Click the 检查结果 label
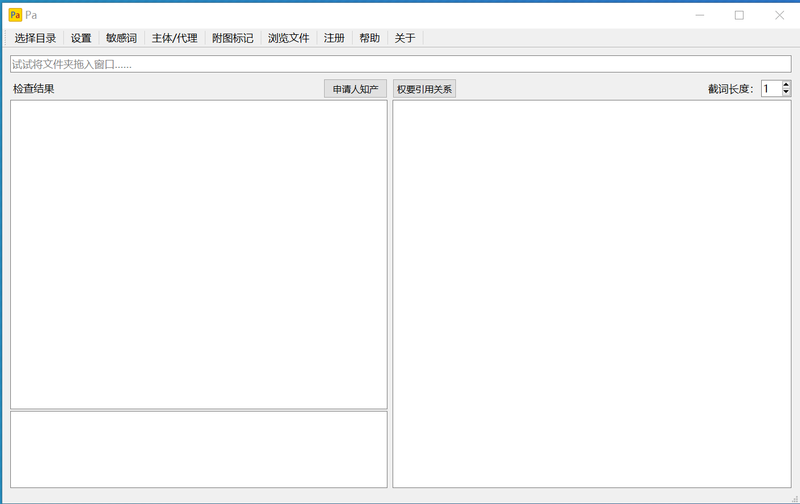 point(34,89)
